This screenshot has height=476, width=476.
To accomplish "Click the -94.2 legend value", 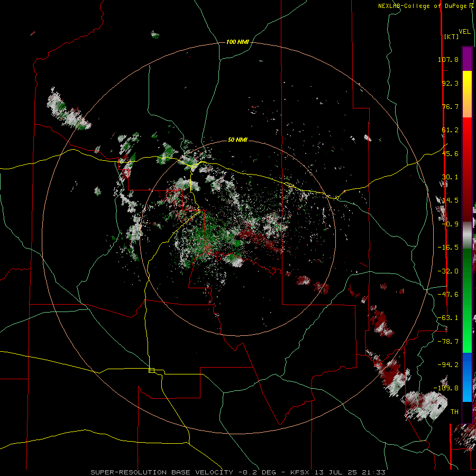I will click(448, 365).
